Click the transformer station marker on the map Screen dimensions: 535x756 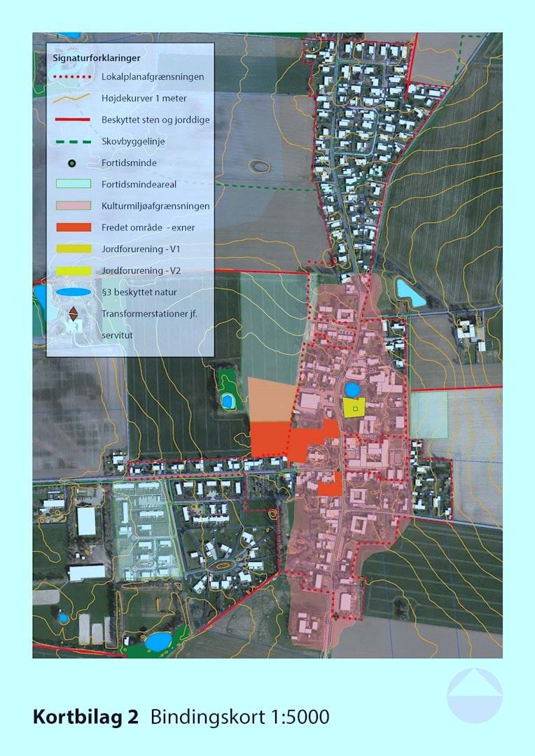[x=335, y=616]
